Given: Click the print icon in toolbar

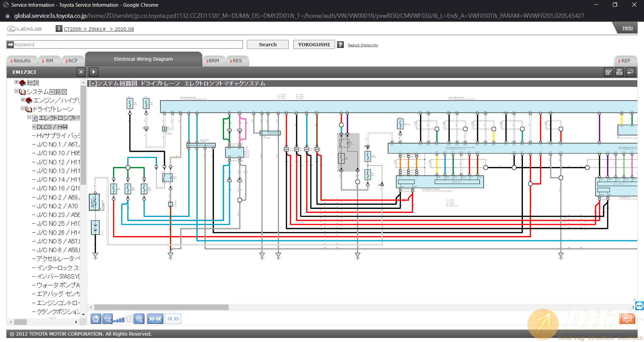Looking at the screenshot, I should pos(619,72).
